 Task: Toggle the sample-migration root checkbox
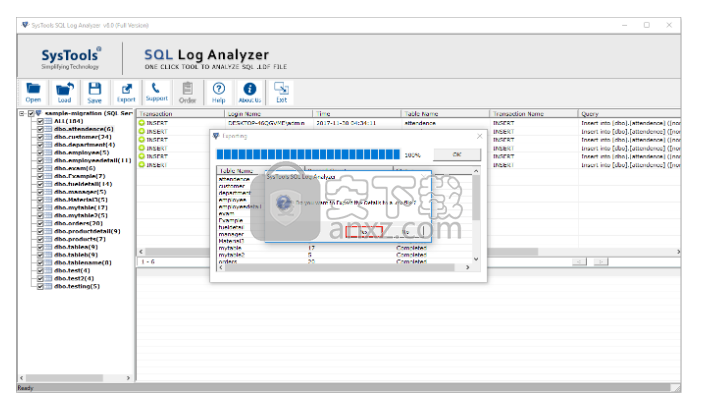pos(31,113)
